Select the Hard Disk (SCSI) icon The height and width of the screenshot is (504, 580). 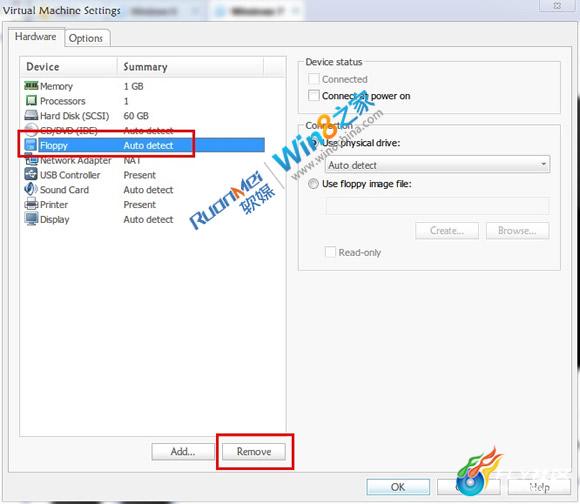[x=31, y=115]
